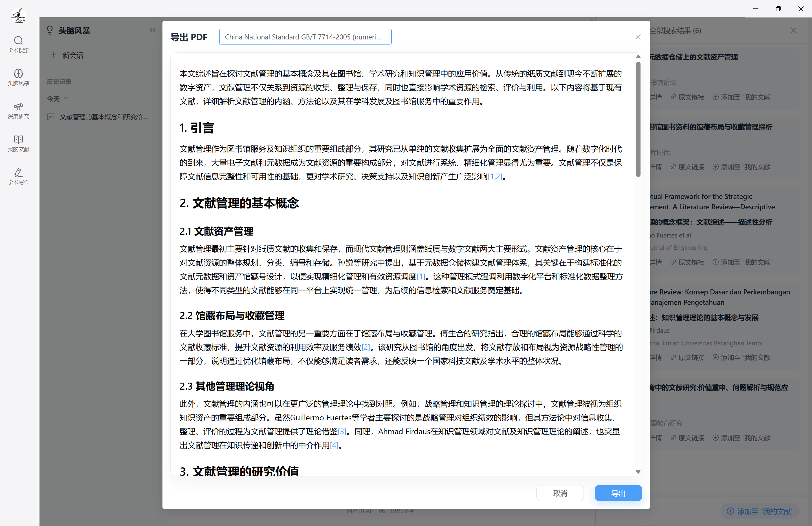
Task: Click the 导出 export button
Action: tap(618, 493)
